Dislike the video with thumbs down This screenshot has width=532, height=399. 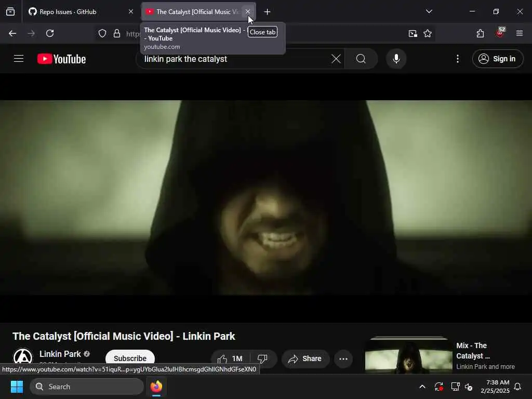tap(263, 358)
